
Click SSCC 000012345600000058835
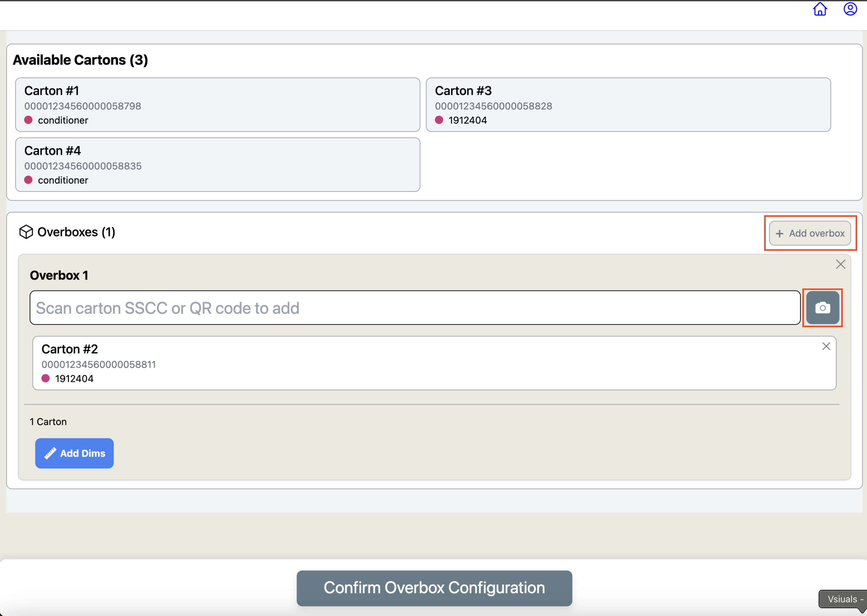coord(83,166)
